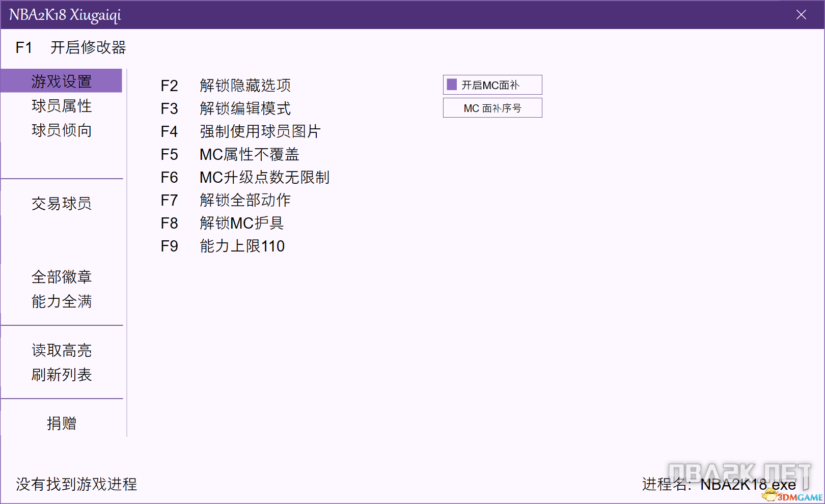
Task: Click the MC 面补序号 field
Action: (x=492, y=108)
